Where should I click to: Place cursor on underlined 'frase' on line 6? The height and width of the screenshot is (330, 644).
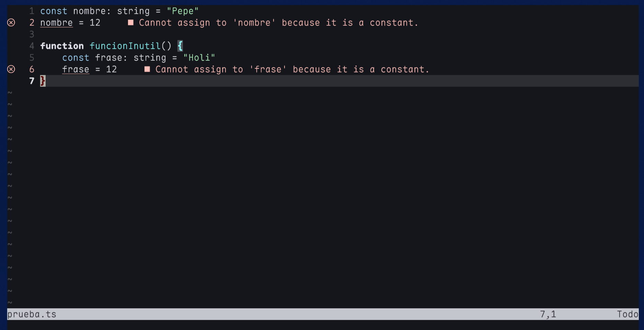[x=76, y=70]
